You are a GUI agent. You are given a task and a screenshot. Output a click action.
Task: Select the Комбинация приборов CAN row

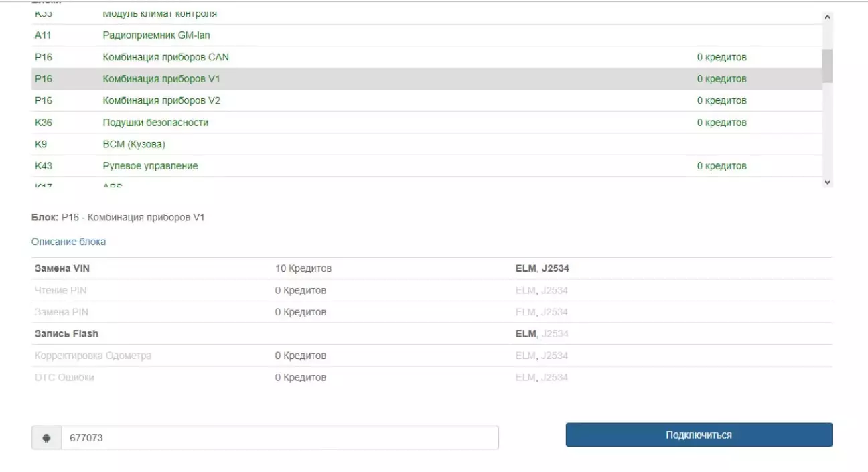tap(427, 57)
